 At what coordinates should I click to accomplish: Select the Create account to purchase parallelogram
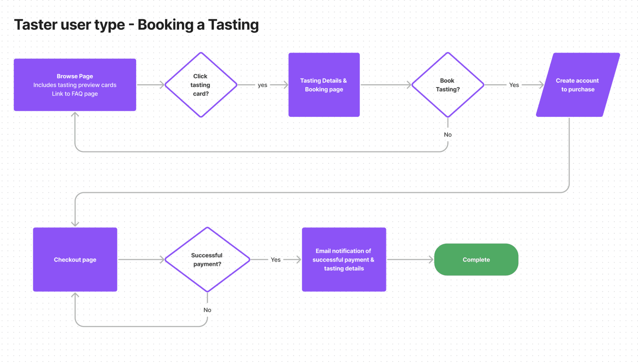pyautogui.click(x=578, y=85)
